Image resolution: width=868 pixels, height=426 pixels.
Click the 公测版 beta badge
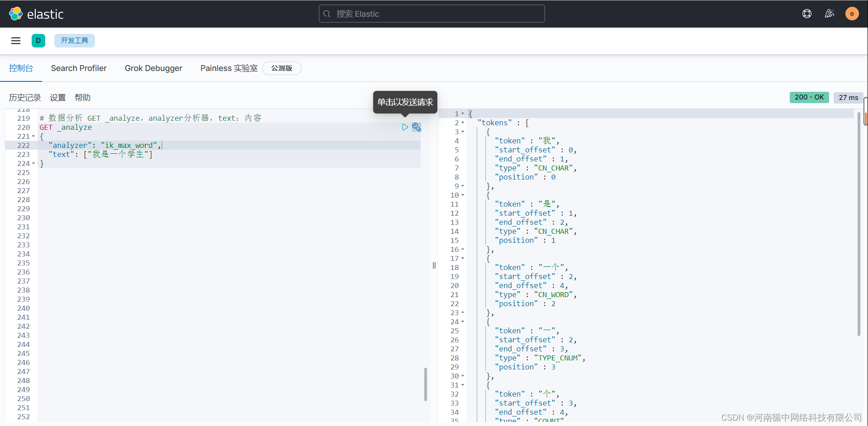pos(282,68)
